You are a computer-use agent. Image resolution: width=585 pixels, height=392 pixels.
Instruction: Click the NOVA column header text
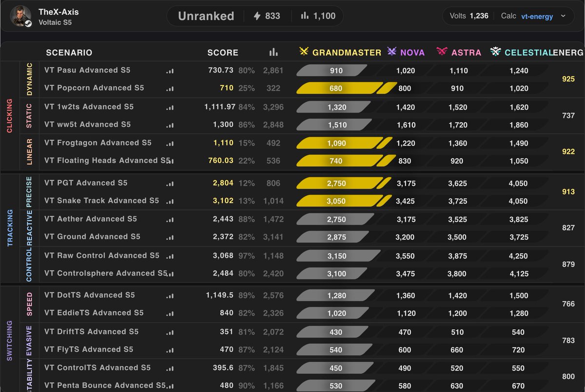pyautogui.click(x=412, y=53)
